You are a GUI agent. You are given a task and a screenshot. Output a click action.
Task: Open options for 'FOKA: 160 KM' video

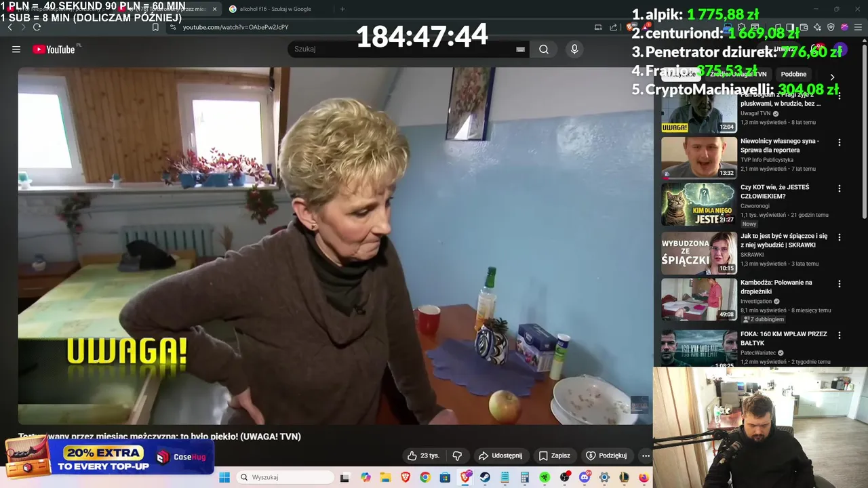click(840, 335)
